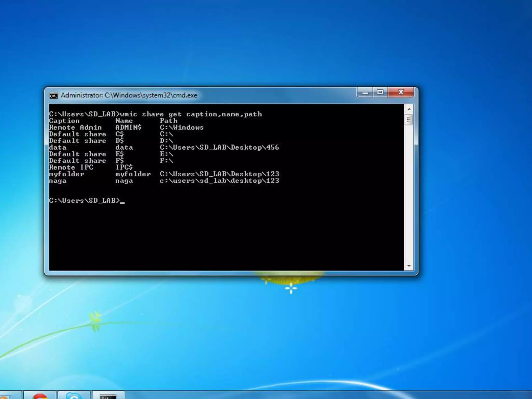532x399 pixels.
Task: Click the title text 'Administrator: C:\Windows\system32\cmd.exe'
Action: point(129,95)
